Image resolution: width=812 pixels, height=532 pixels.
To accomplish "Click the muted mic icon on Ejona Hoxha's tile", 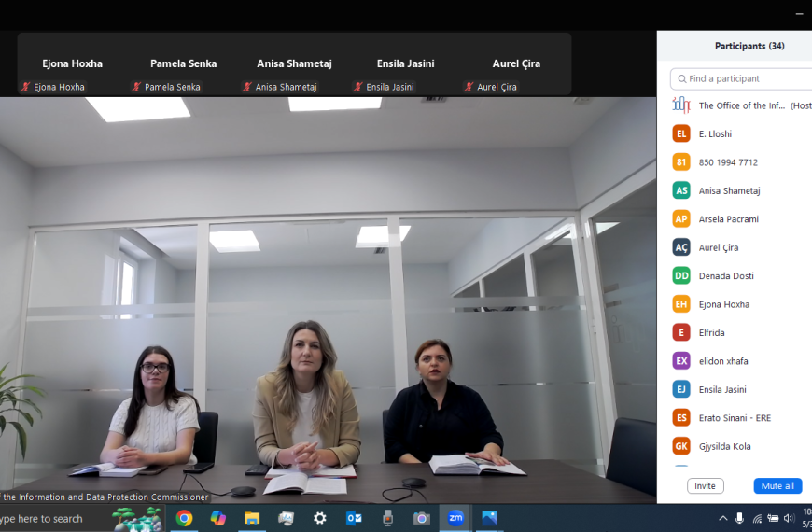I will (25, 87).
